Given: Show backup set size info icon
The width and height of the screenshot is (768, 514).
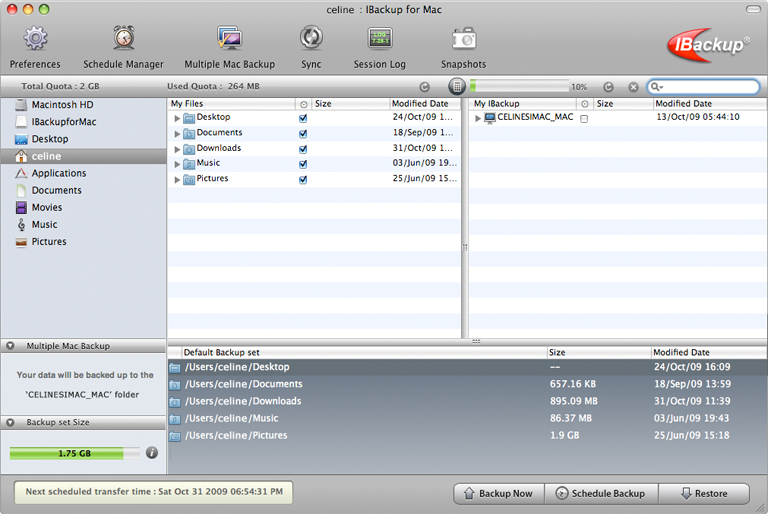Looking at the screenshot, I should tap(152, 453).
